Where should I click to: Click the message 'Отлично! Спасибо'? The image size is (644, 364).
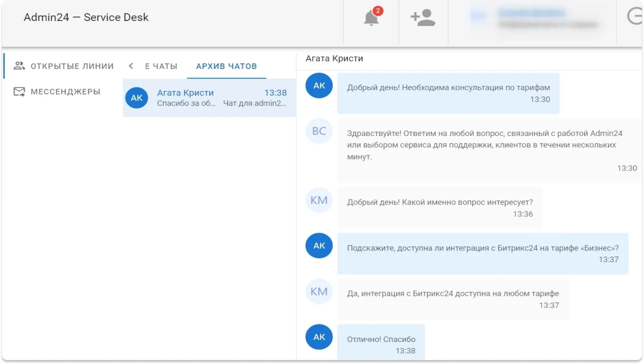(381, 342)
